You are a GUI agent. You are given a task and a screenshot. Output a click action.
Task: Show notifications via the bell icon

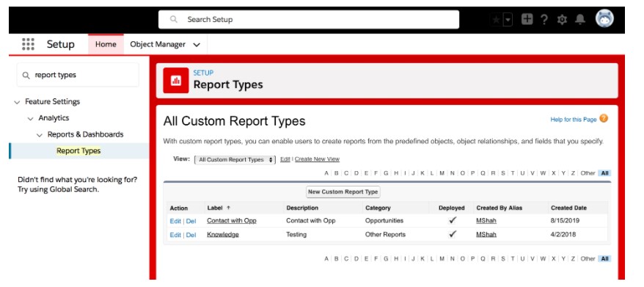pos(580,19)
